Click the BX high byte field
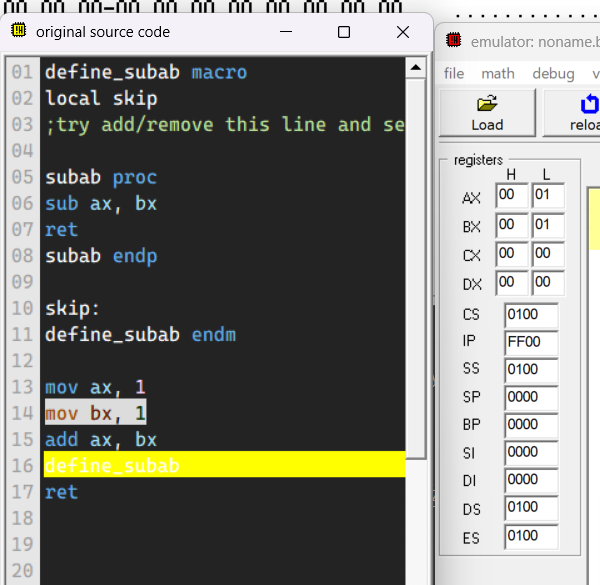Viewport: 600px width, 585px height. click(x=512, y=225)
